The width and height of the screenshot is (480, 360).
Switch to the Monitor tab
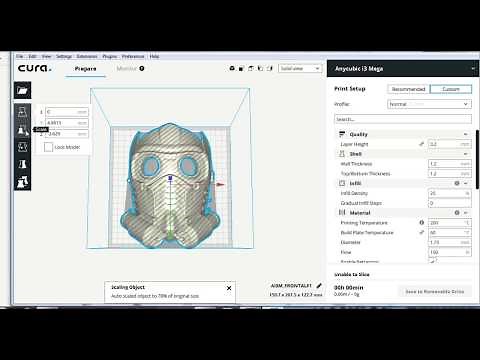click(x=126, y=69)
